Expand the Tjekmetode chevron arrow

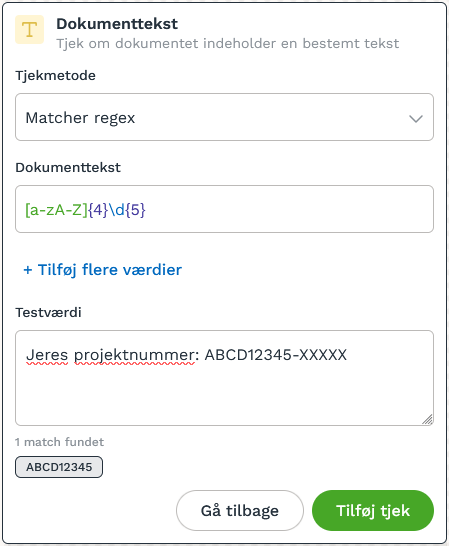click(416, 119)
